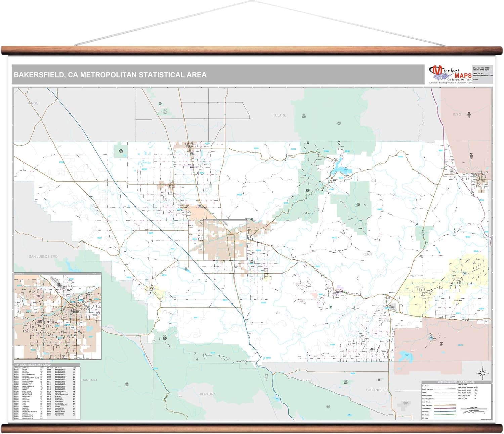Click the ZIP Code Index/Grid Locator header

point(33,365)
